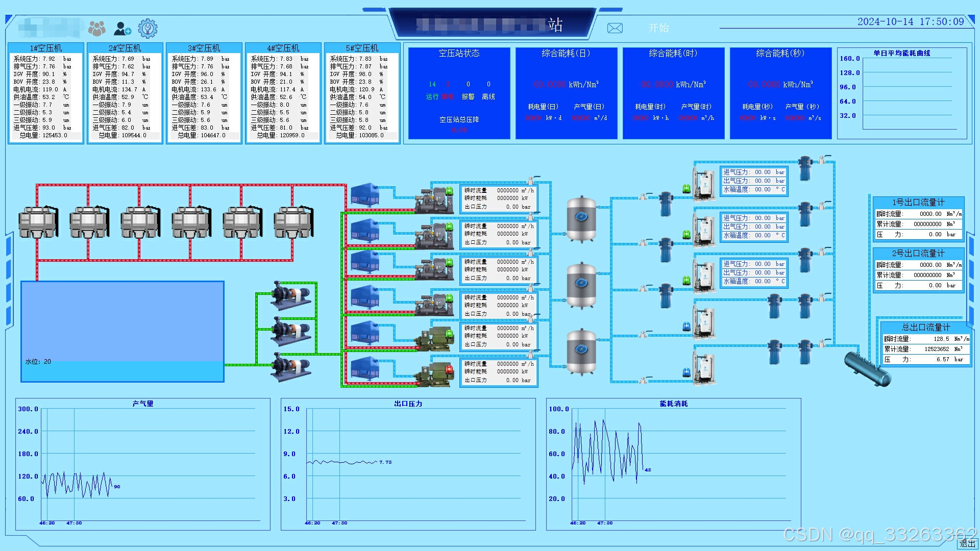
Task: Click the topmost green beacon near dryers
Action: [687, 189]
